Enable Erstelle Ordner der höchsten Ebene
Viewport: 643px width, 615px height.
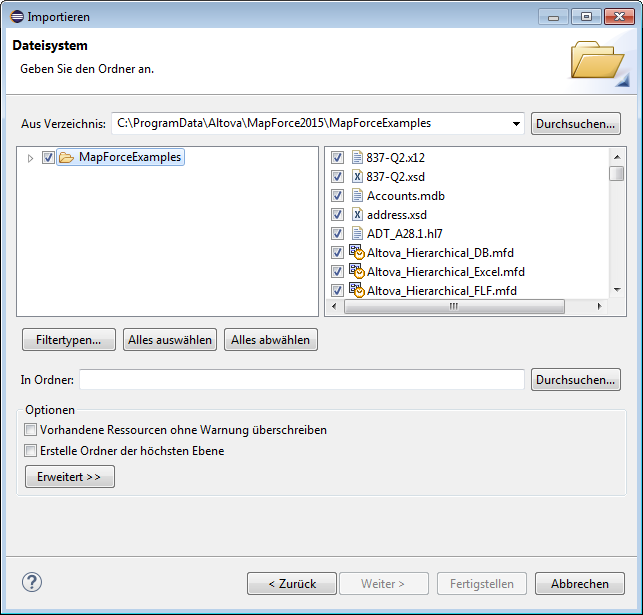[x=30, y=451]
